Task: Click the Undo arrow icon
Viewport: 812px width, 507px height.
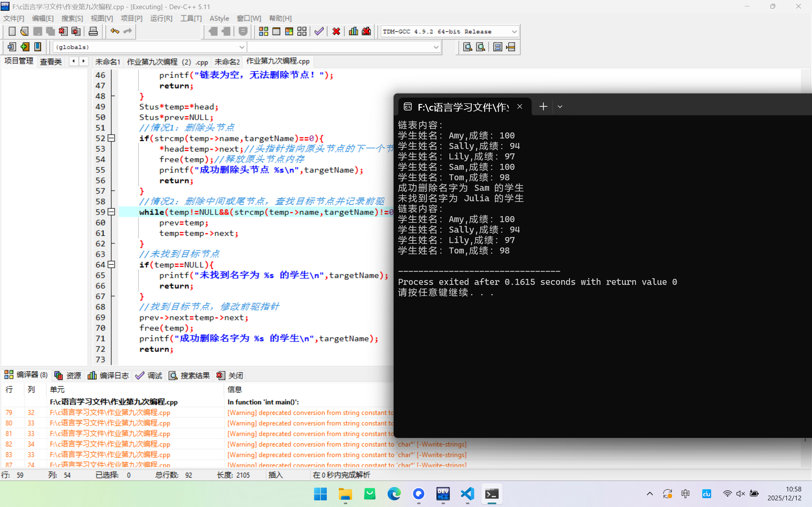Action: pyautogui.click(x=115, y=31)
